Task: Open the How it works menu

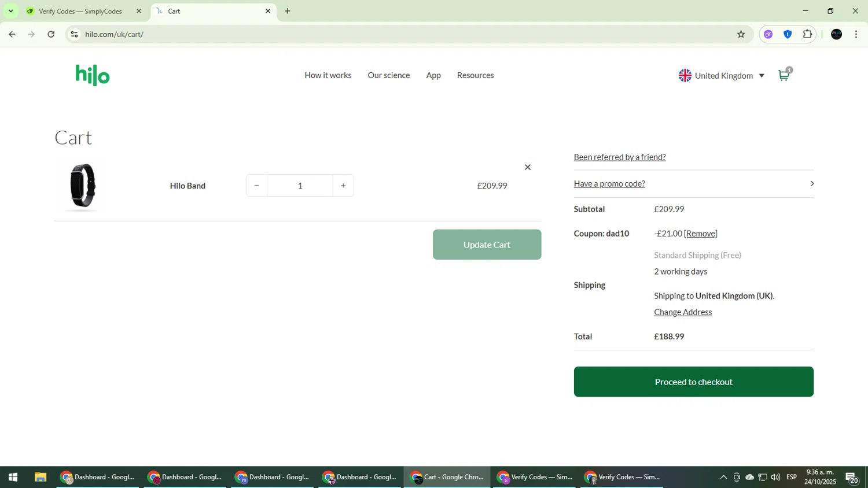Action: [328, 75]
